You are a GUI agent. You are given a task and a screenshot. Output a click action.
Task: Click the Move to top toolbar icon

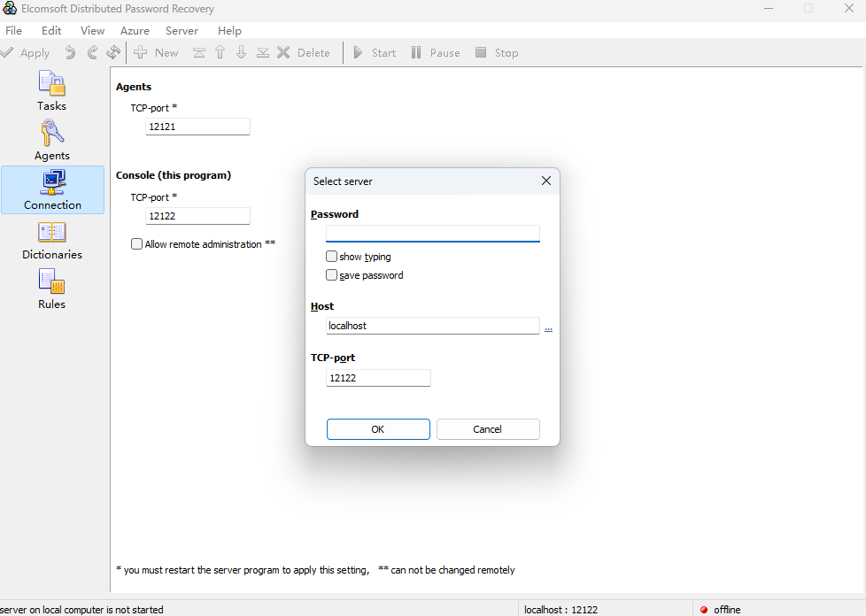[x=199, y=52]
